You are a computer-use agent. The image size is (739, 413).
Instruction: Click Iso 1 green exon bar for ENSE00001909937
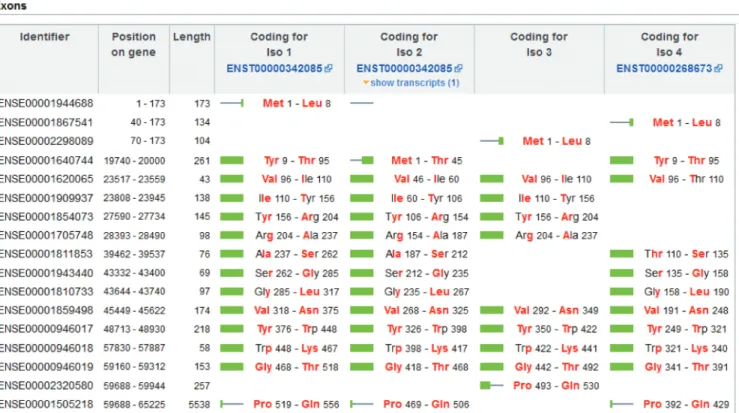tap(232, 198)
